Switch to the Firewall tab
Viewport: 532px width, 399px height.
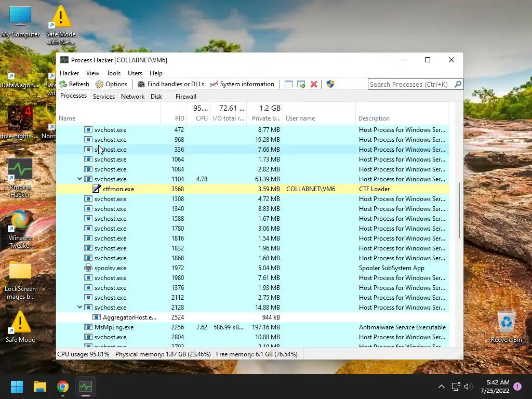[x=186, y=96]
